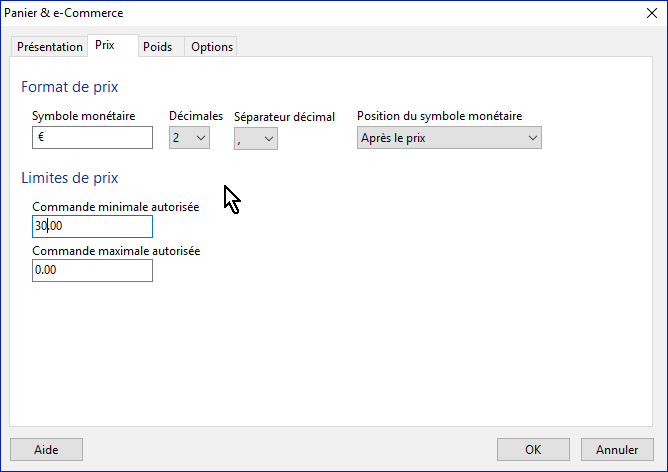Open the Poids tab
This screenshot has width=668, height=472.
[157, 47]
